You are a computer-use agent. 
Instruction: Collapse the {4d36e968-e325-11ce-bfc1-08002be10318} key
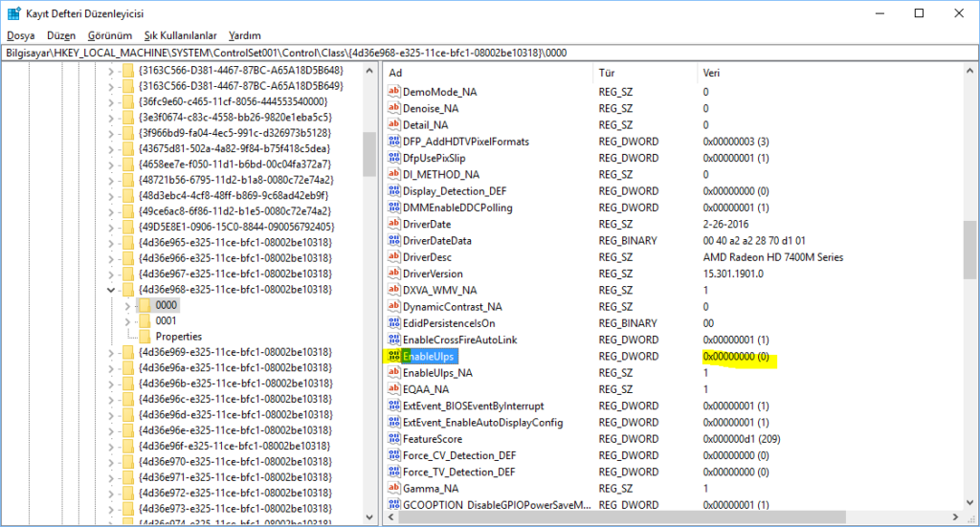point(112,289)
